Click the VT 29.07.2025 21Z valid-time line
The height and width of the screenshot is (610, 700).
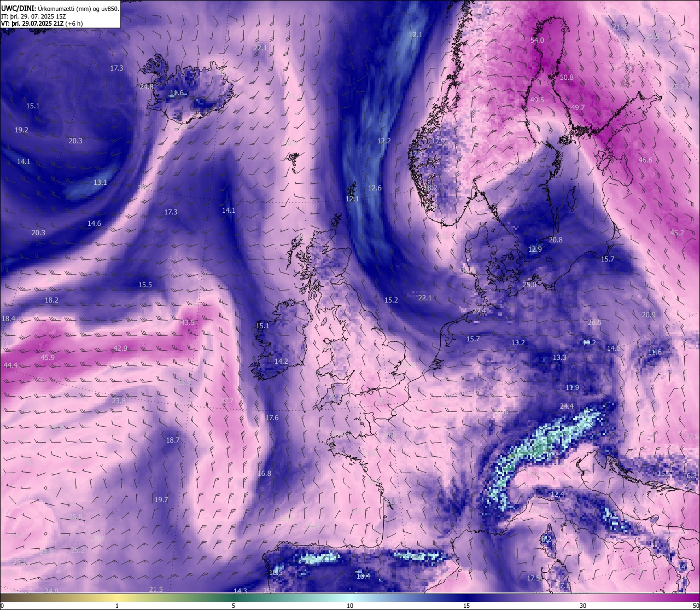(42, 24)
